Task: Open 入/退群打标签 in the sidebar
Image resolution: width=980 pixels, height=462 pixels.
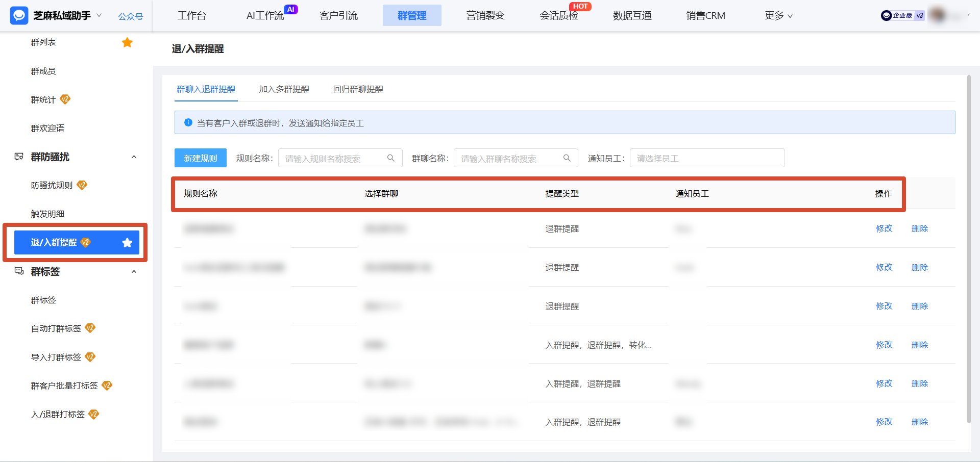Action: 58,414
